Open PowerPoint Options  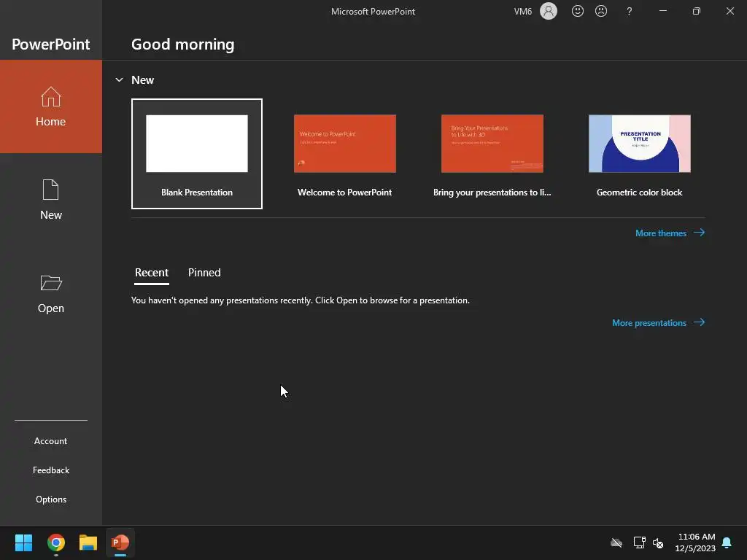click(x=51, y=499)
